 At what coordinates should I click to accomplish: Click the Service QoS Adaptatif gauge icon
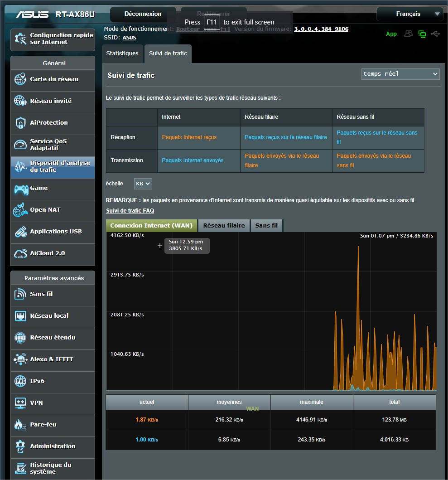(20, 145)
